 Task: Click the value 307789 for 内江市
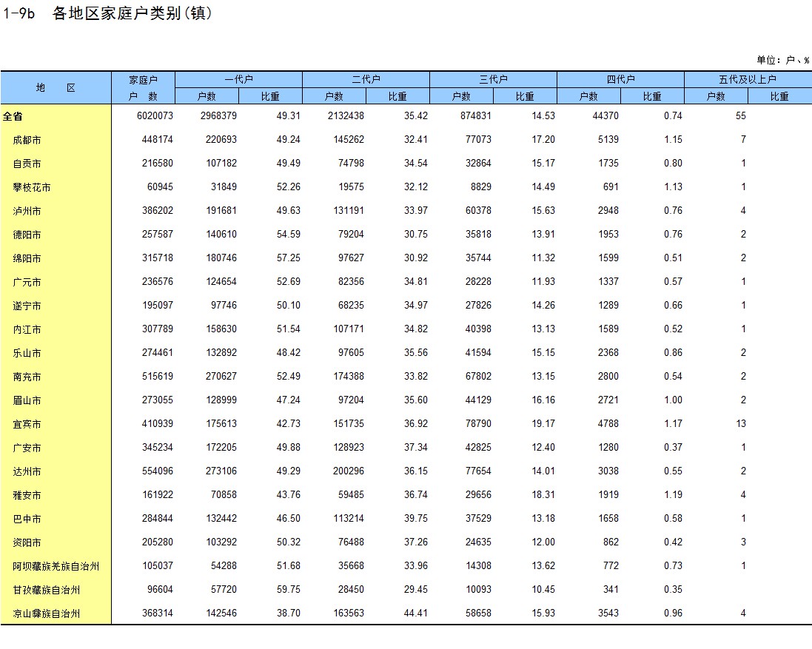pos(158,329)
